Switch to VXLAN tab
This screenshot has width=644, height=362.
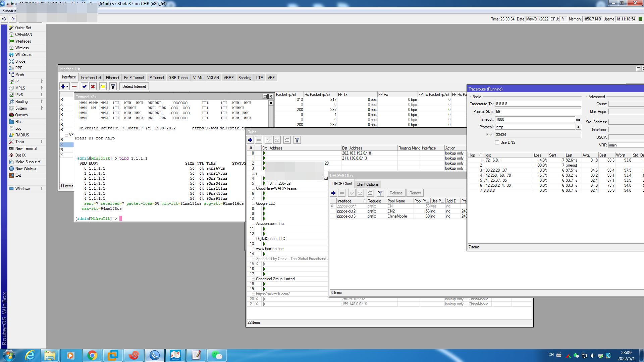(213, 78)
